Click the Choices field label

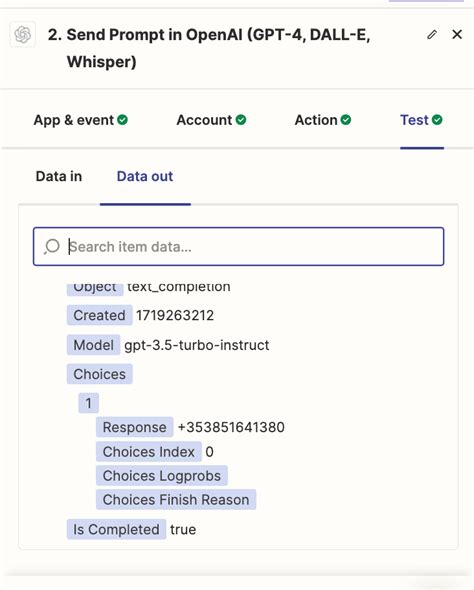[100, 374]
